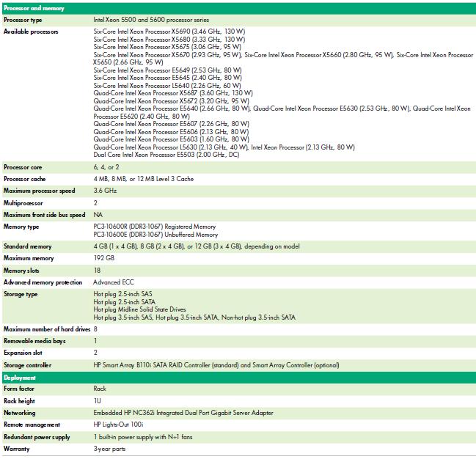
Task: Select 'Hot plug Midline Solid State Drives'
Action: point(139,309)
